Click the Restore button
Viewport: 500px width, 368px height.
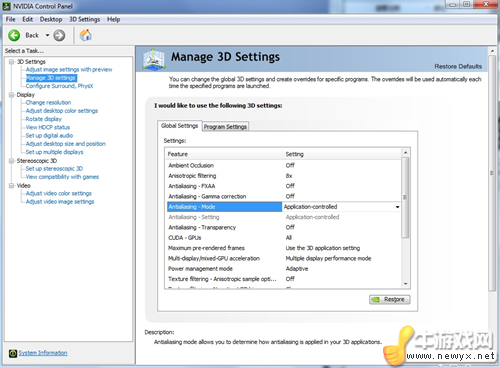click(390, 299)
